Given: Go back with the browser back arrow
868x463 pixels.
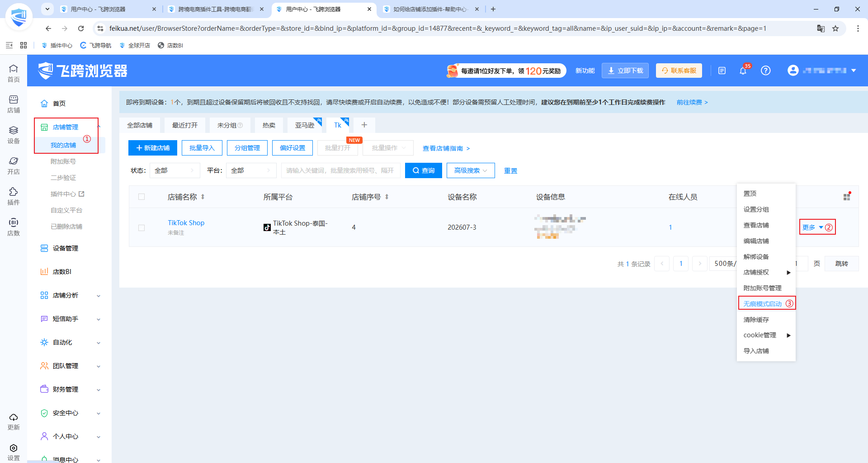Looking at the screenshot, I should (x=48, y=28).
